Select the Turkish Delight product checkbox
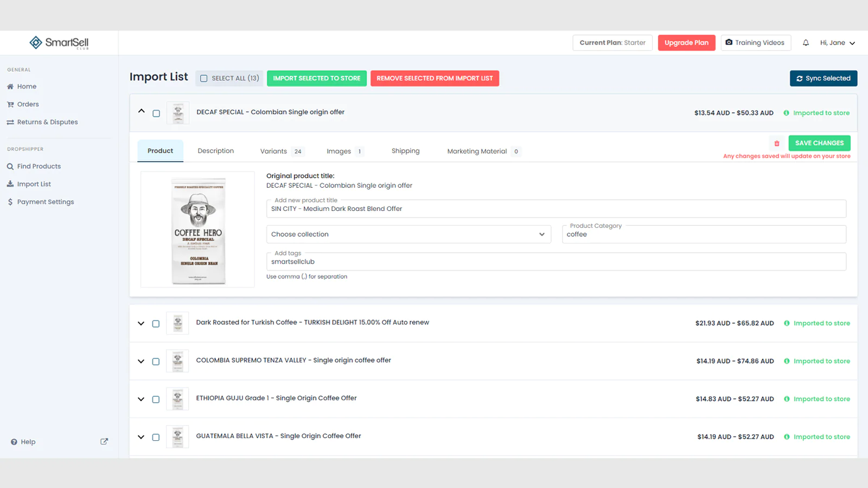Image resolution: width=868 pixels, height=488 pixels. point(156,324)
